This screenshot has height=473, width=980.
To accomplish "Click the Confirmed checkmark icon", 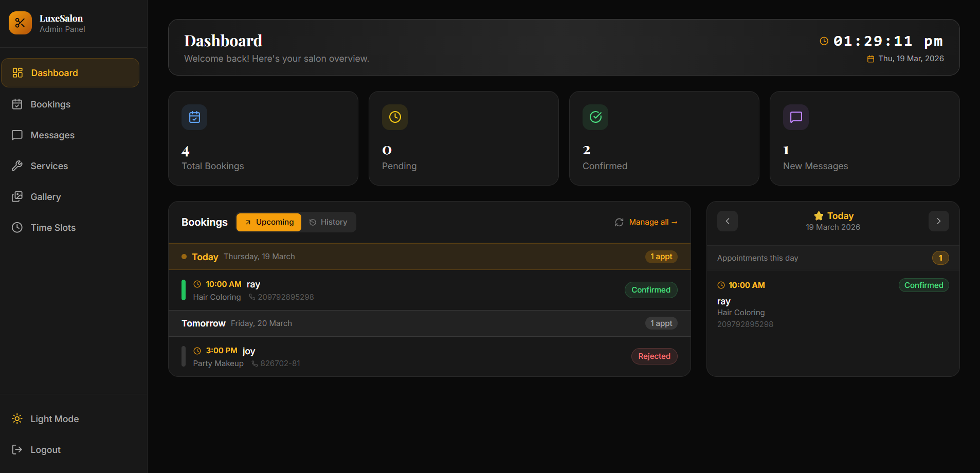I will (595, 117).
